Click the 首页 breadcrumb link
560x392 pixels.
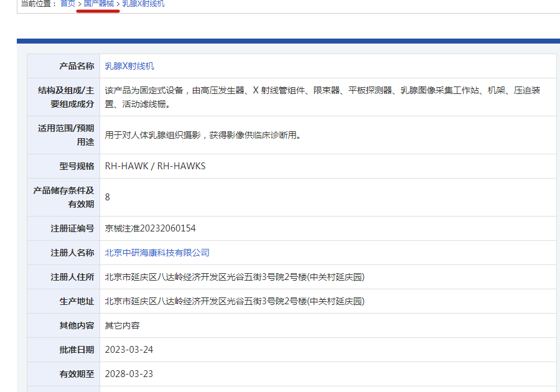pos(68,4)
